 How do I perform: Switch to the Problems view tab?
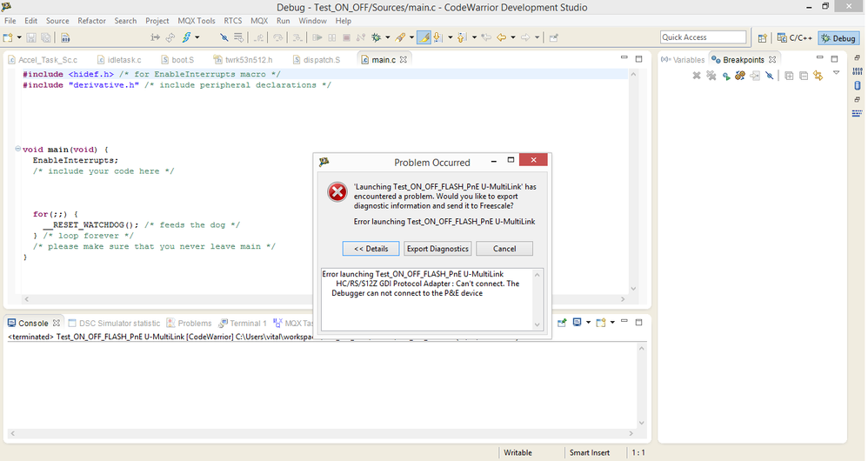(x=189, y=324)
